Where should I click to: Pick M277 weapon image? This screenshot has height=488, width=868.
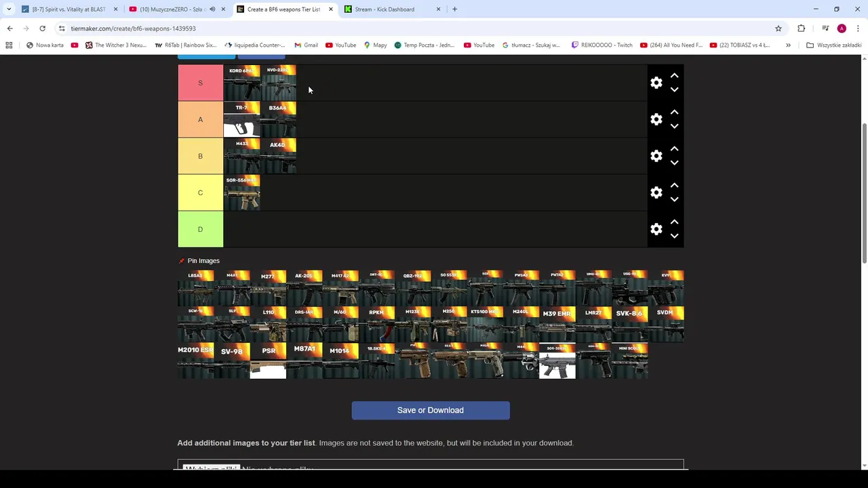[268, 288]
